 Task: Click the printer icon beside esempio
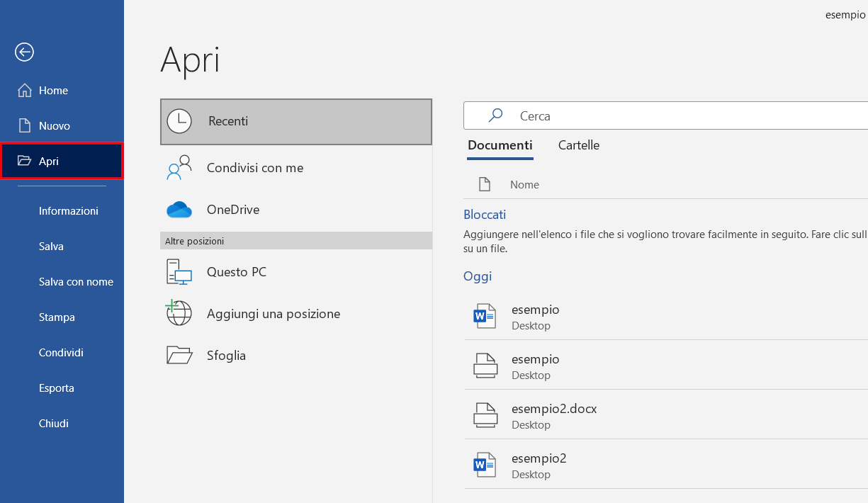pyautogui.click(x=485, y=365)
